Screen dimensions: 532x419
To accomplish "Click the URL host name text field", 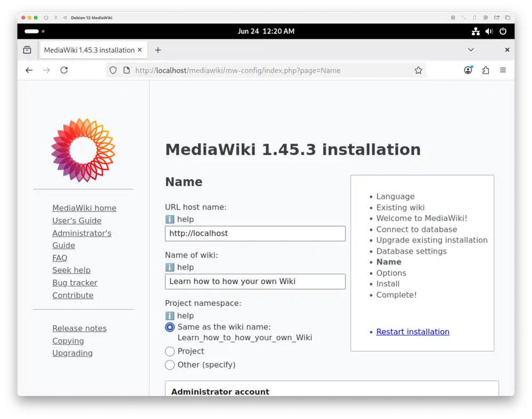I will pyautogui.click(x=255, y=233).
